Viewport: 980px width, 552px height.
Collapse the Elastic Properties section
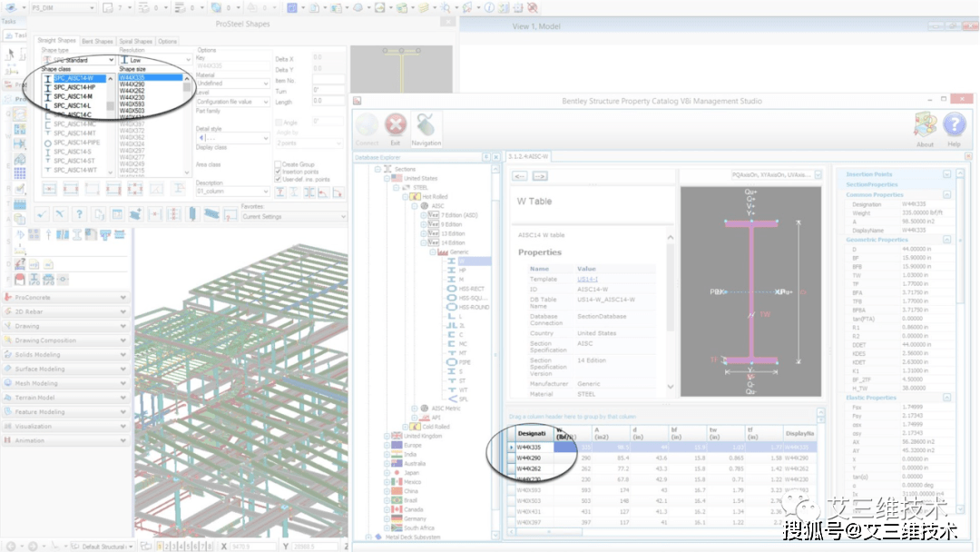946,398
